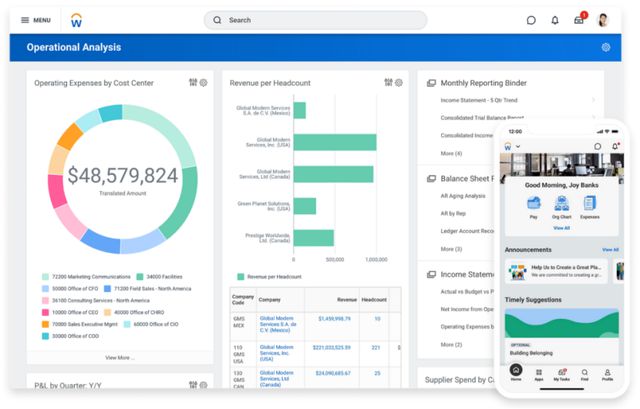
Task: Expand More (4) in Monthly Reporting Binder
Action: [x=452, y=153]
